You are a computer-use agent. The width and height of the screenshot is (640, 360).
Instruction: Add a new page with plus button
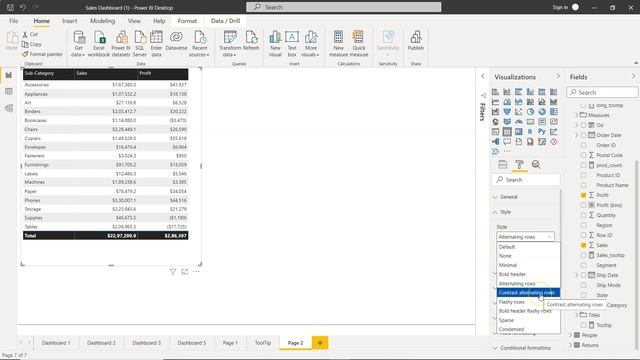[320, 343]
